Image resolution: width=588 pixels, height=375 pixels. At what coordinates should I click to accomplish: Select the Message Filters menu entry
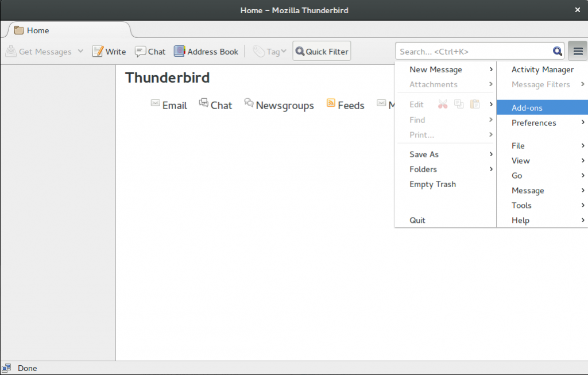coord(542,84)
